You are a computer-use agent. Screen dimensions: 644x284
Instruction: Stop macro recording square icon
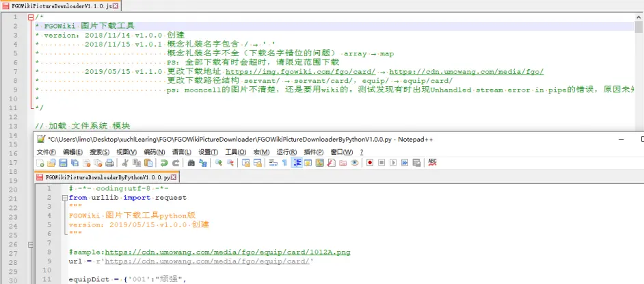click(x=381, y=163)
